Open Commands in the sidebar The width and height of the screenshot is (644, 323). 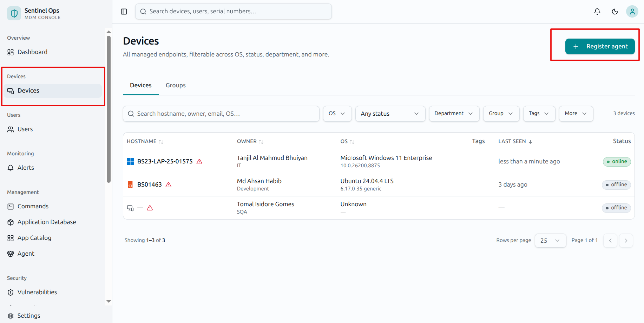(x=53, y=206)
